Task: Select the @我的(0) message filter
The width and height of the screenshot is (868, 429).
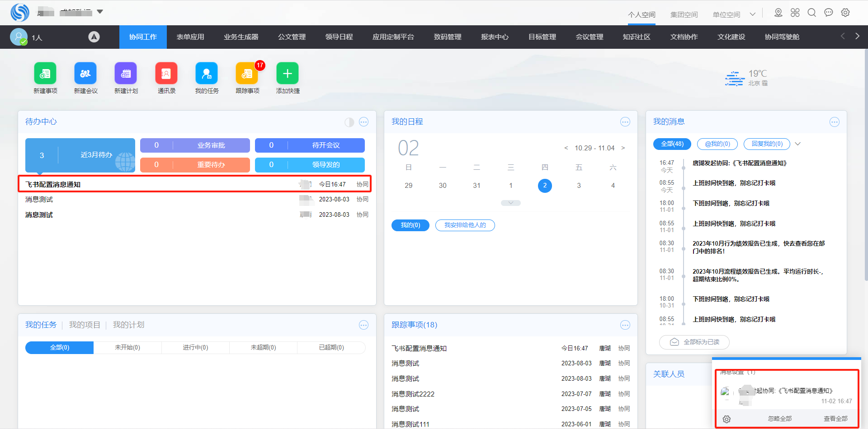Action: pos(717,144)
